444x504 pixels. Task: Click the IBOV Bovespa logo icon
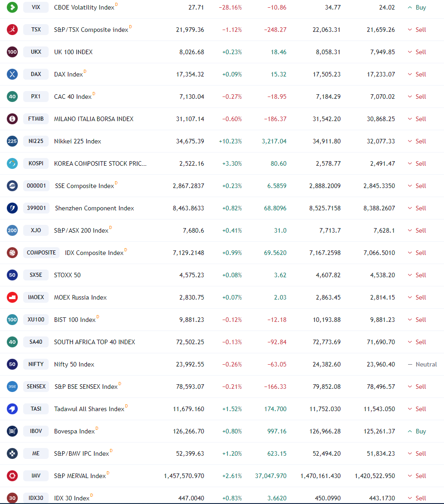(x=12, y=431)
